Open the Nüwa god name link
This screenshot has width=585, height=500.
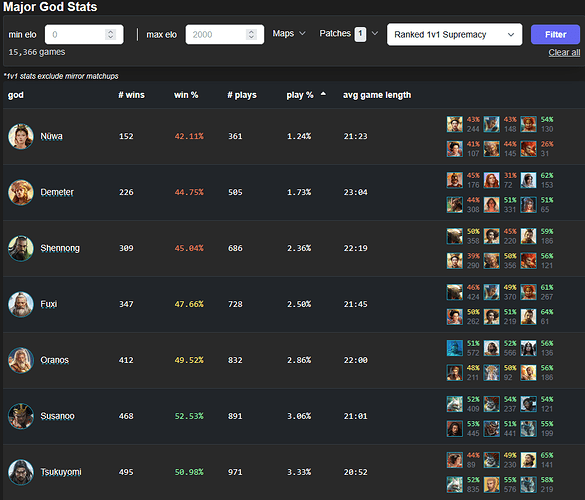click(x=51, y=136)
